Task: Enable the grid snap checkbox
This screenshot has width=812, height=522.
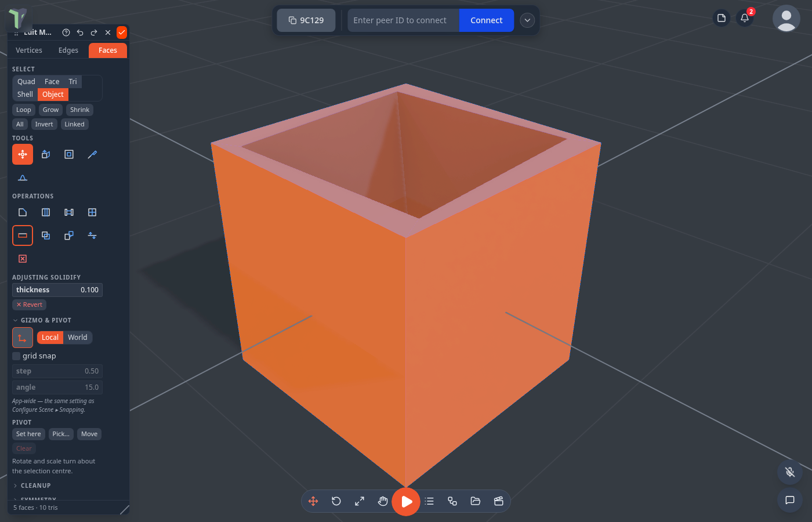Action: (16, 356)
